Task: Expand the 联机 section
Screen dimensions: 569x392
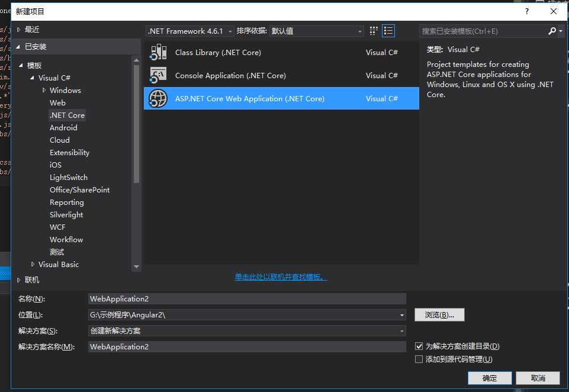Action: (19, 280)
